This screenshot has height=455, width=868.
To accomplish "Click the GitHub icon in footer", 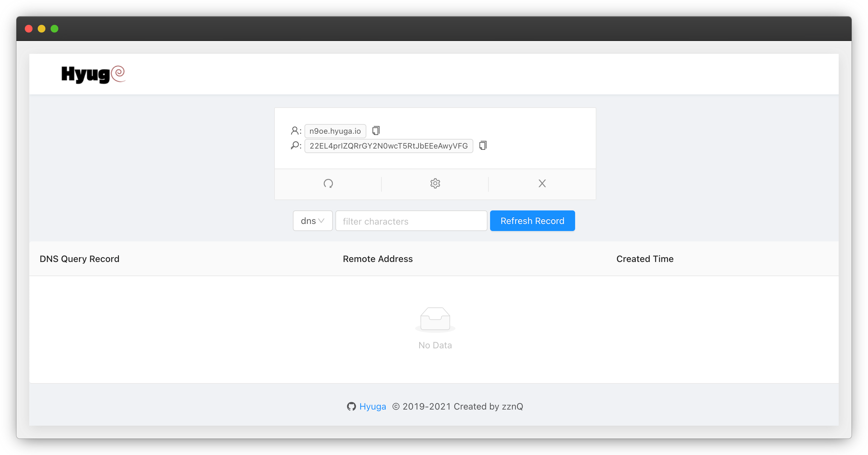I will [351, 406].
